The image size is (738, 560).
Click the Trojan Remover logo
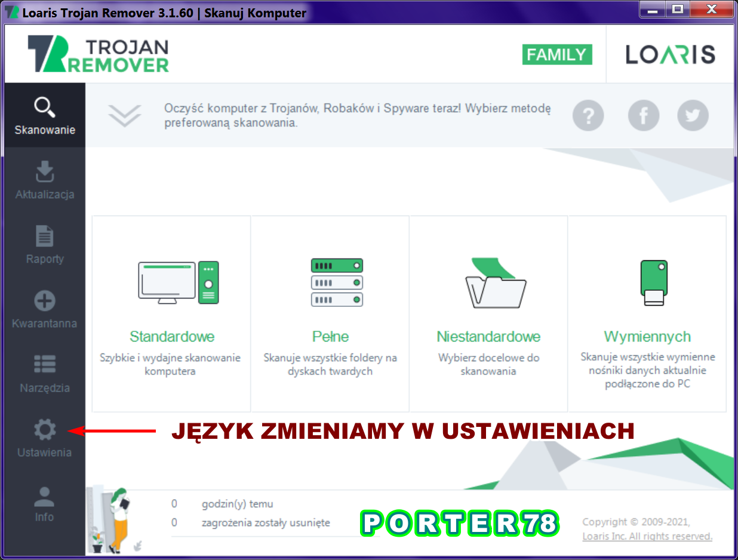99,55
